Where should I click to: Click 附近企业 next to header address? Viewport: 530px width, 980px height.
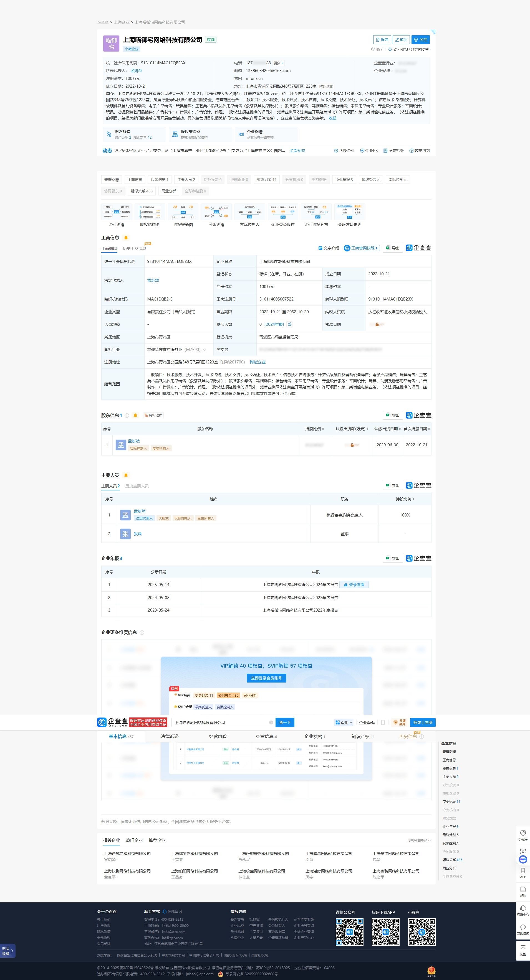click(x=326, y=86)
